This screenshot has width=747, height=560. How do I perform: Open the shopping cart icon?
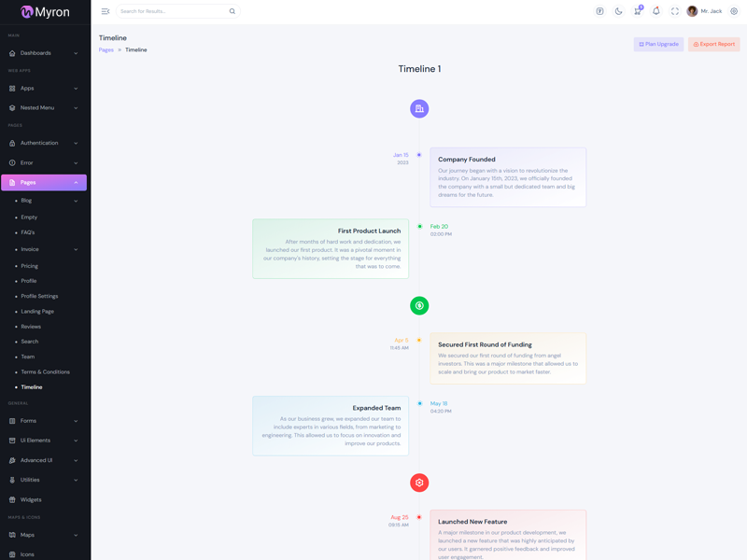tap(637, 11)
